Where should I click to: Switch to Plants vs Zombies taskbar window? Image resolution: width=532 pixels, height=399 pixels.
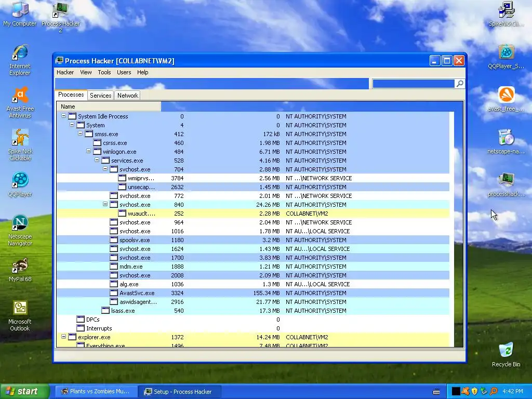pos(95,392)
